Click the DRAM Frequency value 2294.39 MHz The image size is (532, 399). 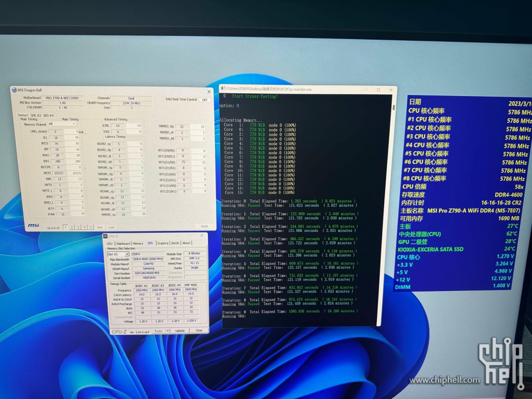[131, 103]
